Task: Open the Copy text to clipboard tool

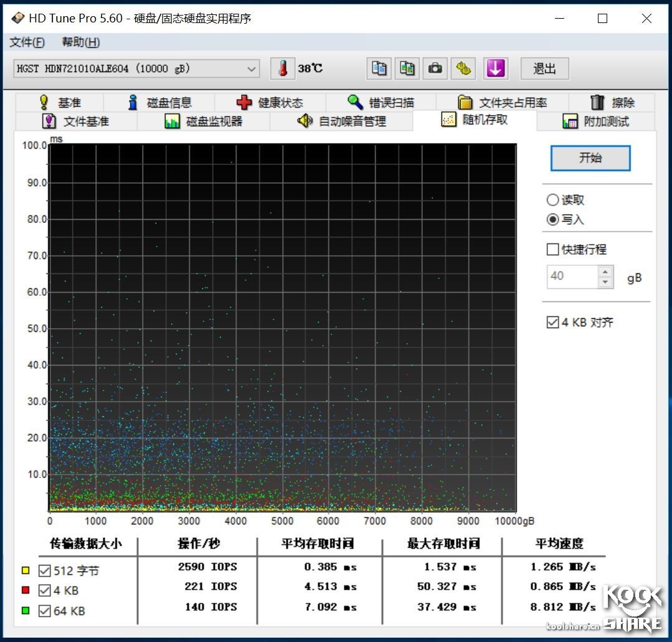Action: pos(379,68)
